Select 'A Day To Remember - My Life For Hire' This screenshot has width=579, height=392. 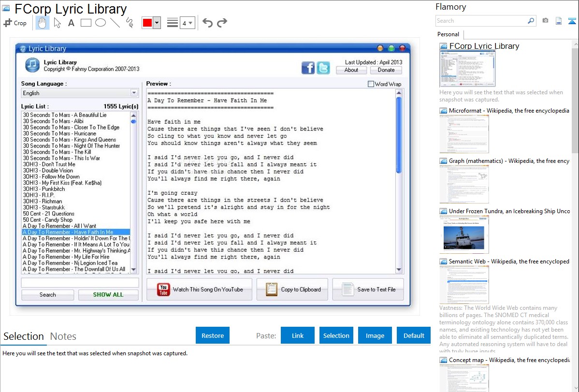coord(66,257)
